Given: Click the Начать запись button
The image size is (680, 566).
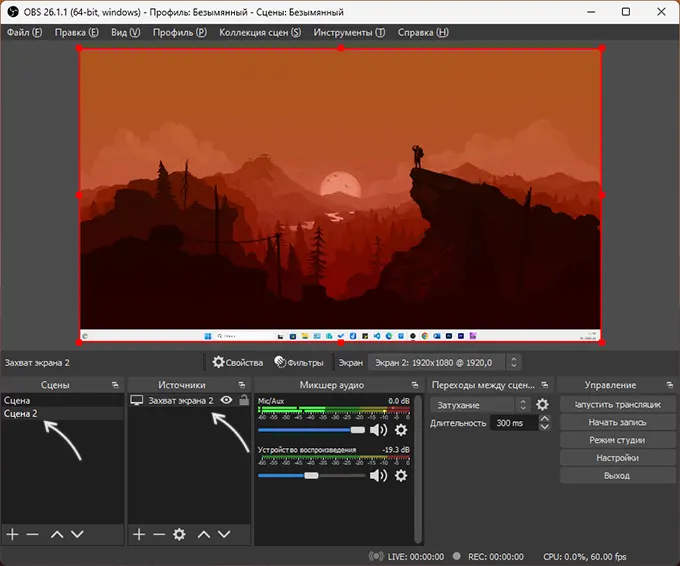Looking at the screenshot, I should 616,422.
